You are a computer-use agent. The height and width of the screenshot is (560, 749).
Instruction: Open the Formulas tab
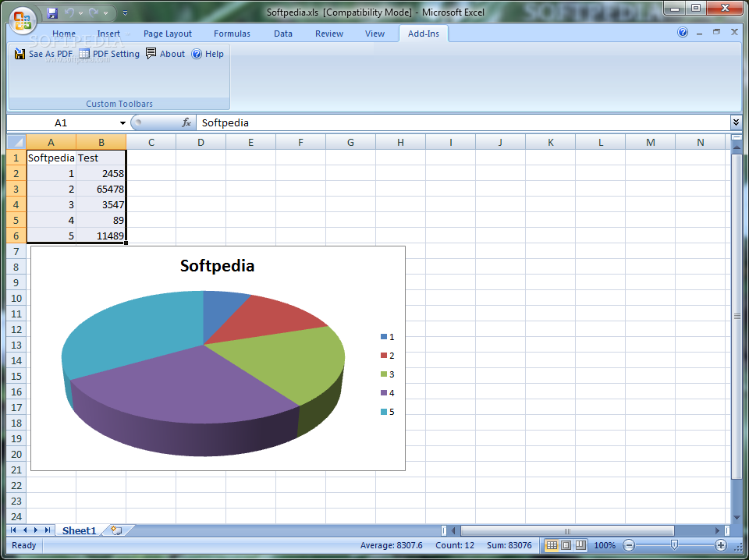232,34
